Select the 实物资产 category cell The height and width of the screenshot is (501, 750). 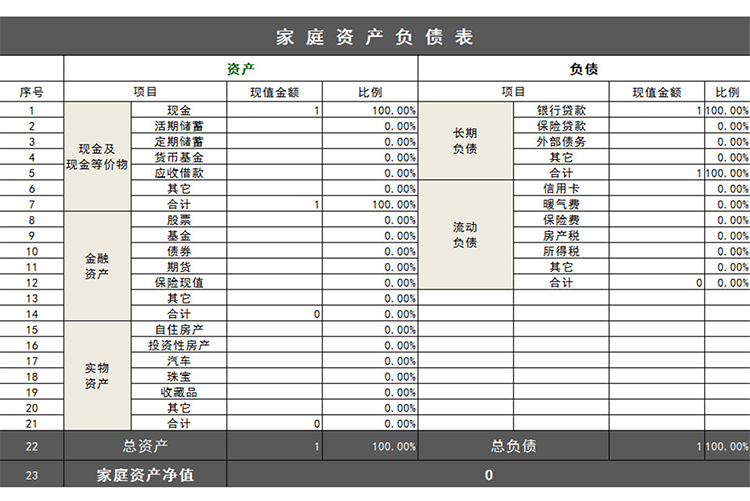pyautogui.click(x=97, y=376)
